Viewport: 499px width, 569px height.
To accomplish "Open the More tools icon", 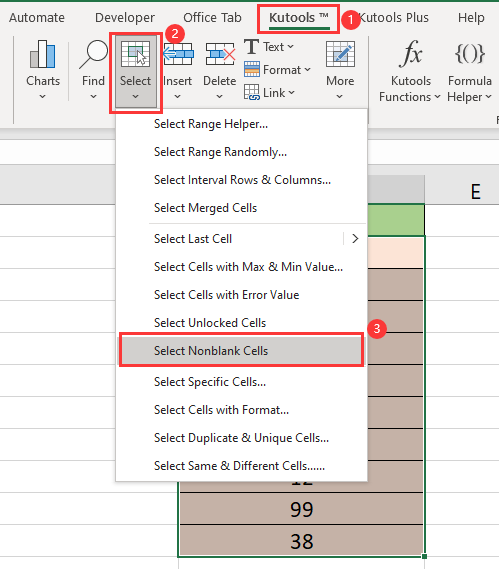I will coord(340,54).
